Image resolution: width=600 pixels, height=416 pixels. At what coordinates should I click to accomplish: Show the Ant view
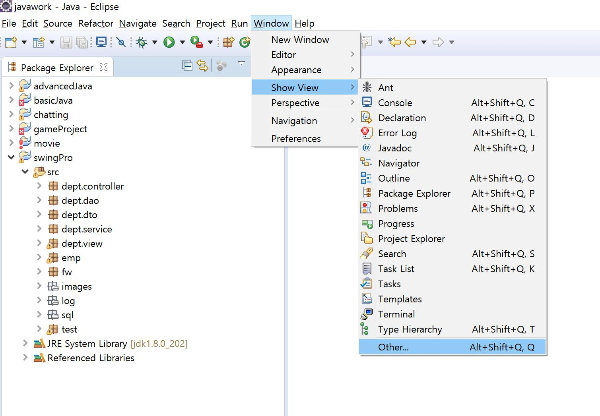tap(453, 87)
